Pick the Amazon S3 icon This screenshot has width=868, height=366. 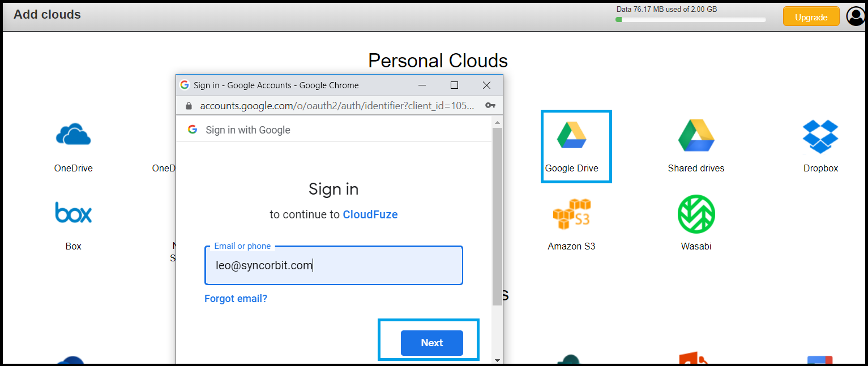571,214
